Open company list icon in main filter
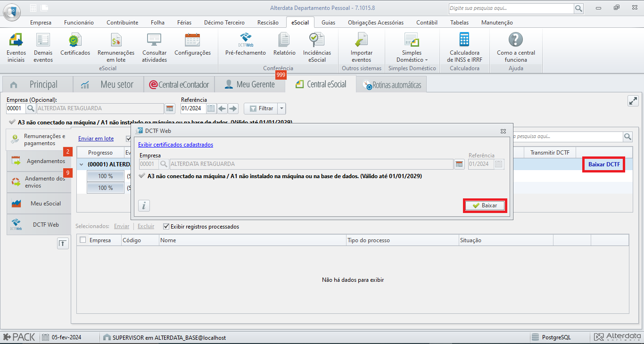Image resolution: width=644 pixels, height=344 pixels. click(170, 108)
